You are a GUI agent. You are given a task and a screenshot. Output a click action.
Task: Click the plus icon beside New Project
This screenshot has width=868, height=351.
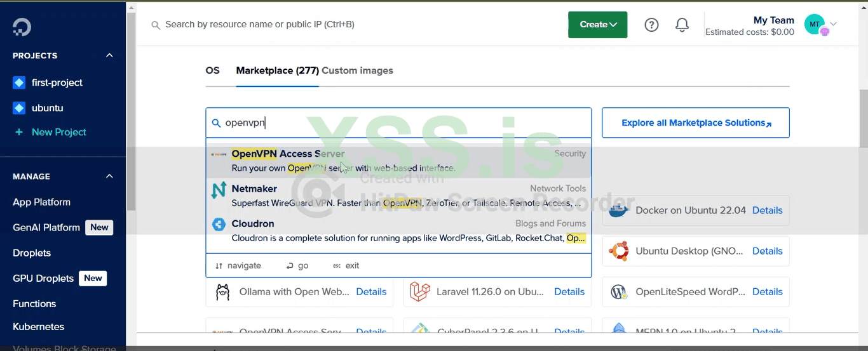point(19,132)
